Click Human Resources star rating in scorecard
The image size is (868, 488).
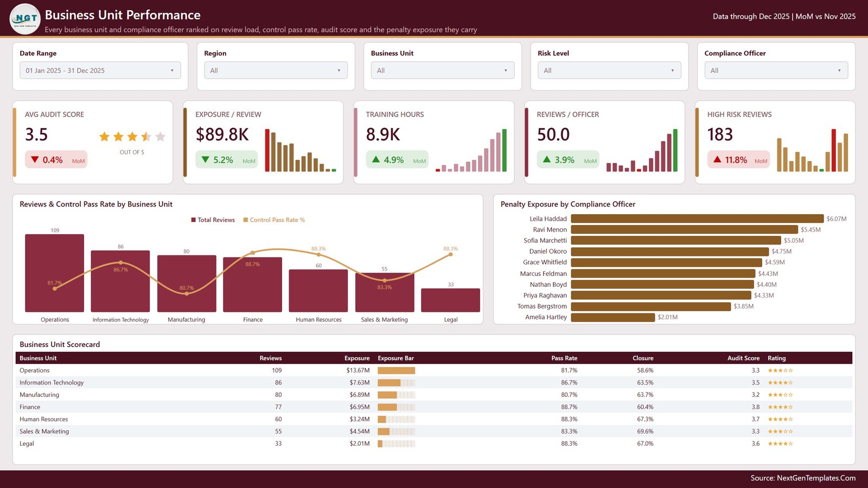[780, 419]
